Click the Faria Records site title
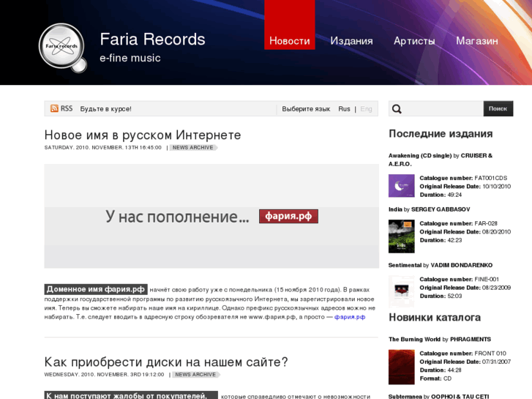This screenshot has width=532, height=399. click(152, 39)
